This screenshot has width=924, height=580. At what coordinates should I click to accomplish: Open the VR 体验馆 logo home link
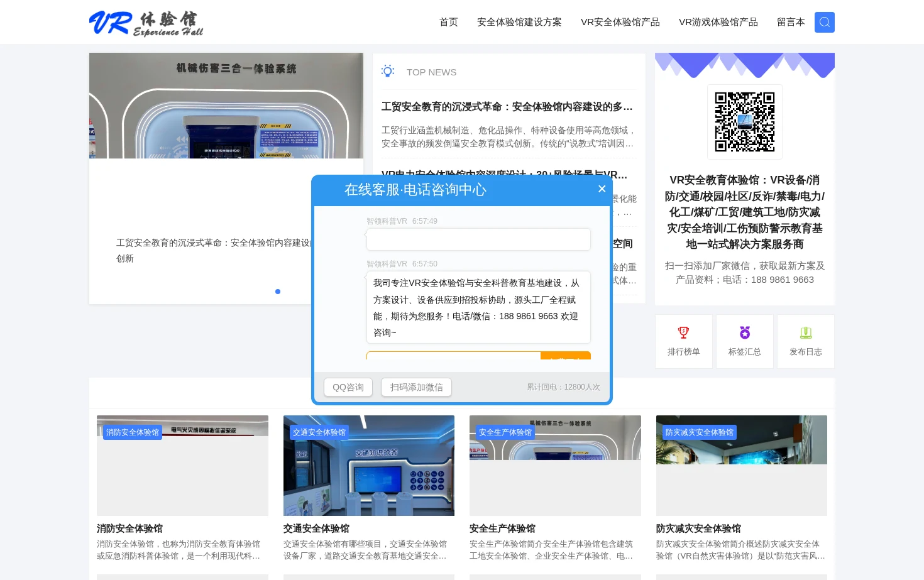(146, 23)
